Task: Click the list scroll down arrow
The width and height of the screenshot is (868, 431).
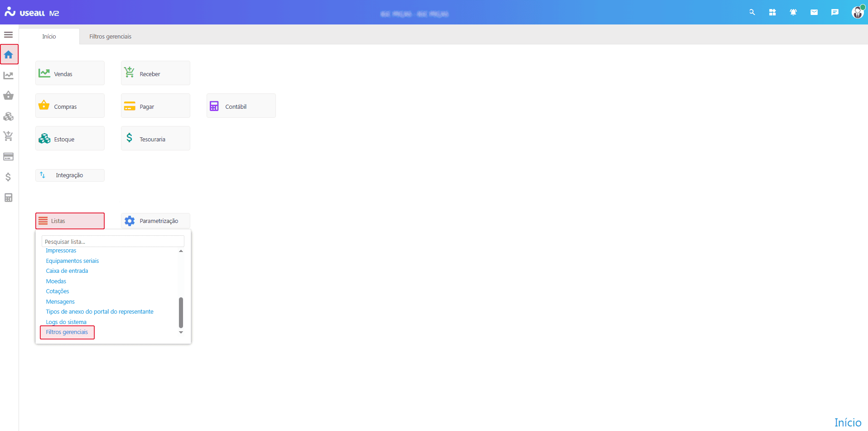Action: (181, 332)
